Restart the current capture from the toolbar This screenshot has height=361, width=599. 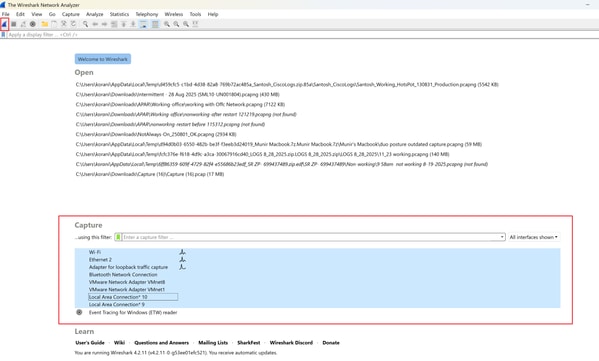click(x=23, y=24)
